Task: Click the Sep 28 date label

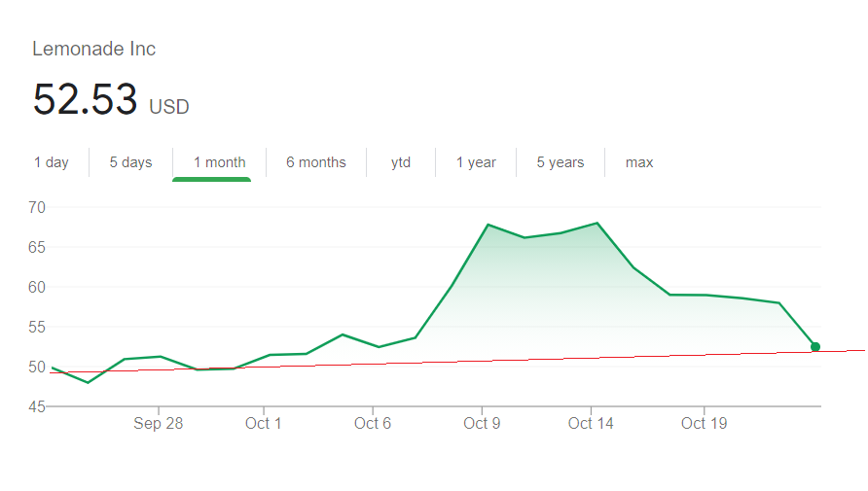Action: (159, 424)
